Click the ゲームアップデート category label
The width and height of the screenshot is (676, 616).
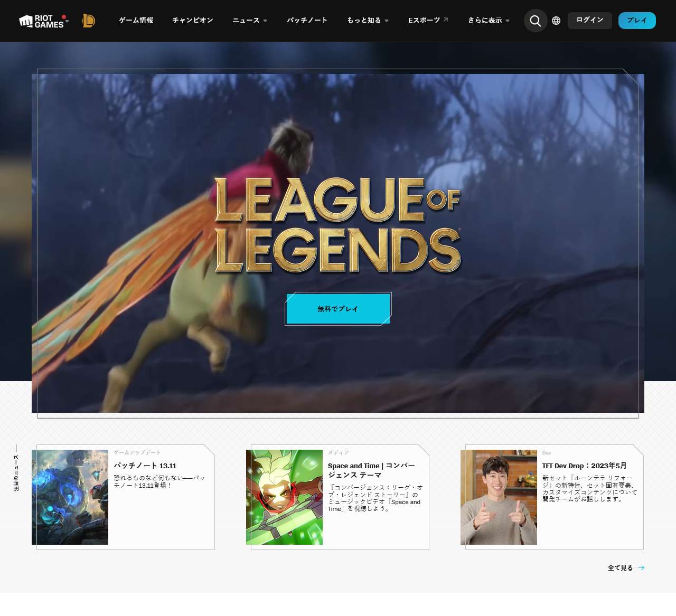coord(137,452)
